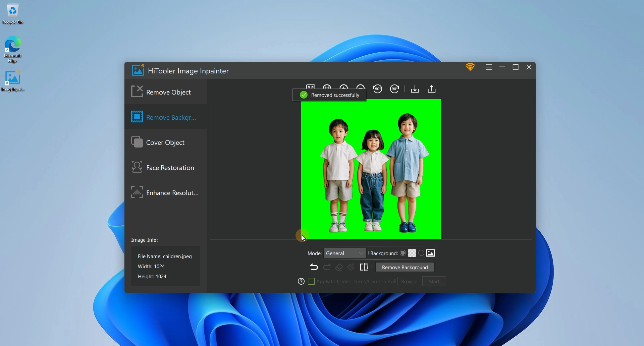Open the hamburger menu in title bar
The height and width of the screenshot is (346, 644).
tap(489, 67)
